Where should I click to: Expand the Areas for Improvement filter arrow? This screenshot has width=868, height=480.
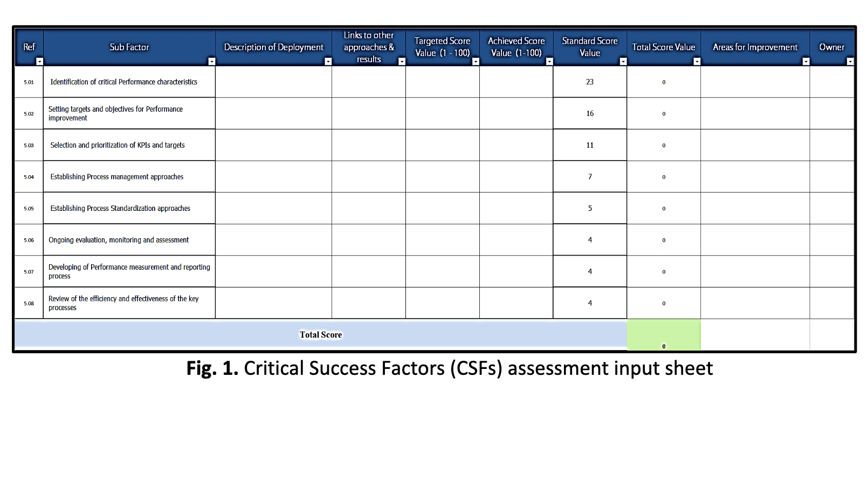tap(806, 61)
